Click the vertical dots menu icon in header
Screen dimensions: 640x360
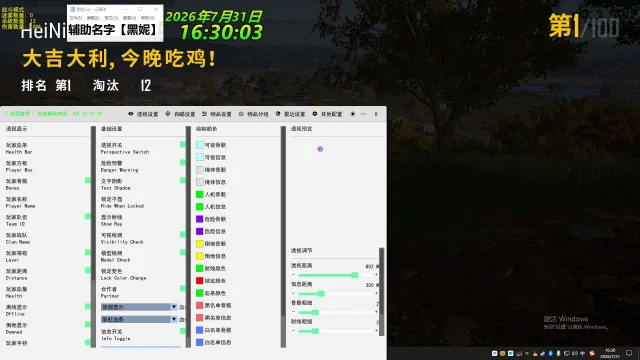tap(376, 114)
